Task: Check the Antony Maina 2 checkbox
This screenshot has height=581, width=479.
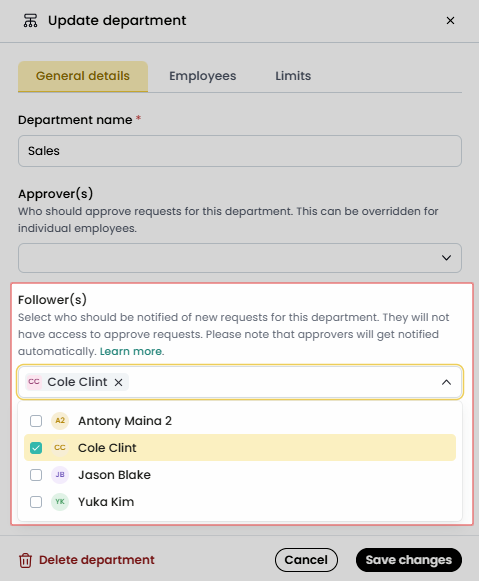Action: (x=36, y=421)
